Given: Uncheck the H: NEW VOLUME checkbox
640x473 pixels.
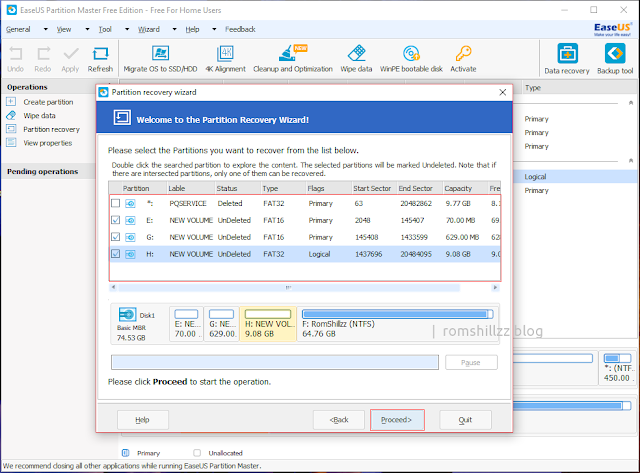Looking at the screenshot, I should (x=116, y=254).
